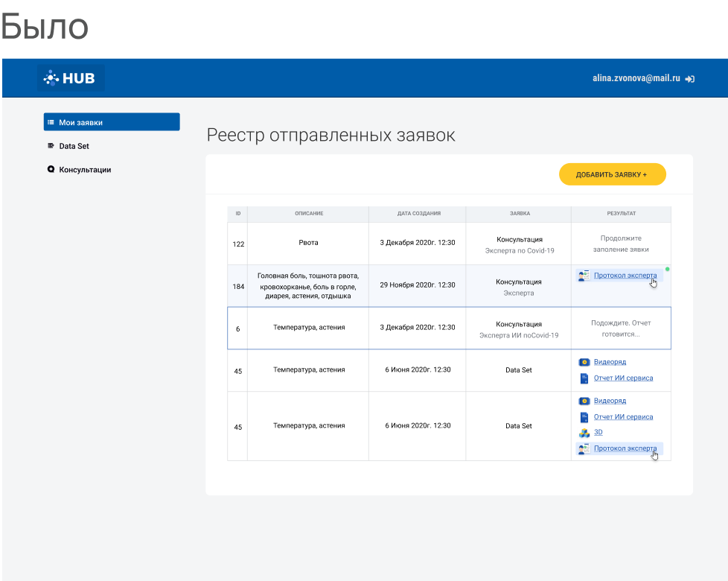
Task: Click the logout icon next to the email
Action: 690,79
